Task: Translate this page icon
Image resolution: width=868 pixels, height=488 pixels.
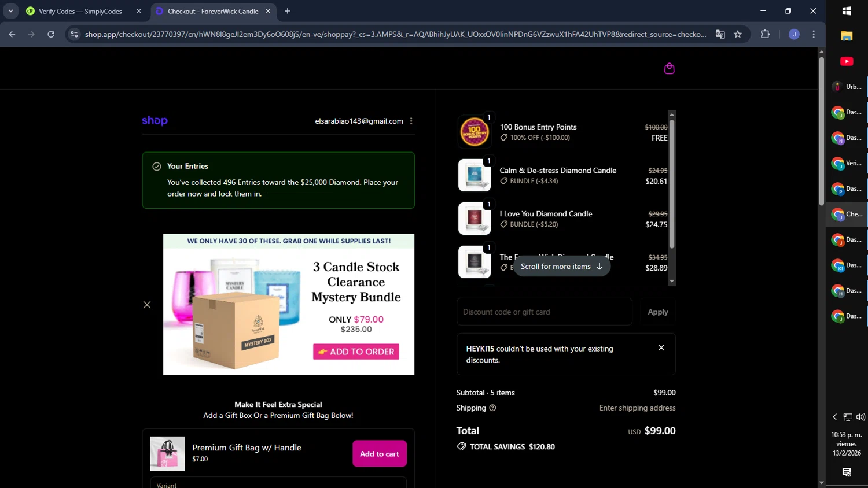Action: tap(720, 34)
